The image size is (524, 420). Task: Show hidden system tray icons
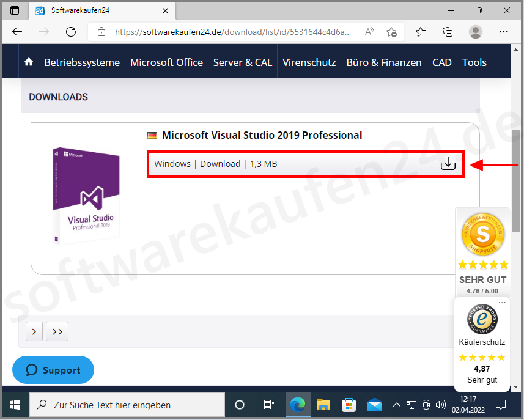[x=397, y=405]
